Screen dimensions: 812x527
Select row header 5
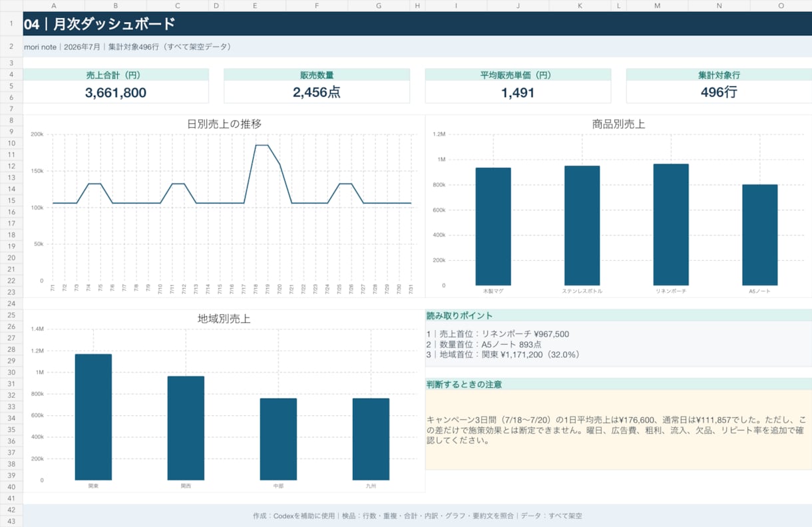pyautogui.click(x=11, y=87)
